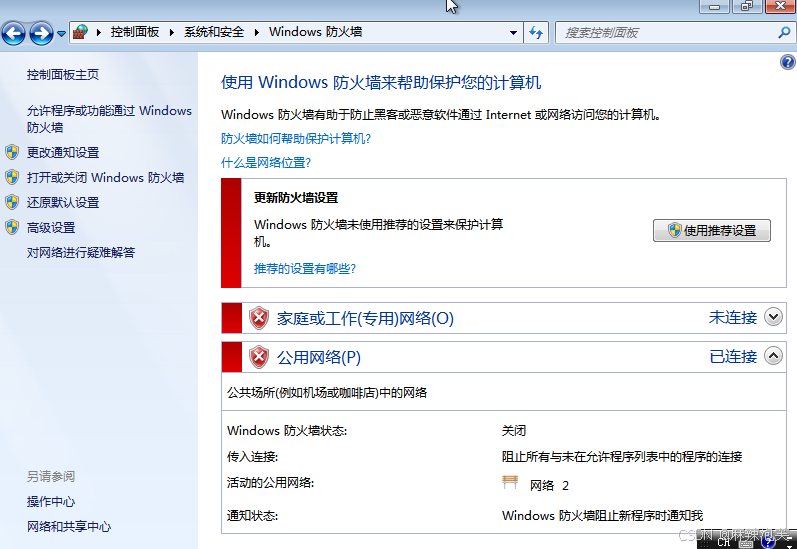Click the 关闭 firewall status value
The width and height of the screenshot is (797, 549).
point(514,431)
